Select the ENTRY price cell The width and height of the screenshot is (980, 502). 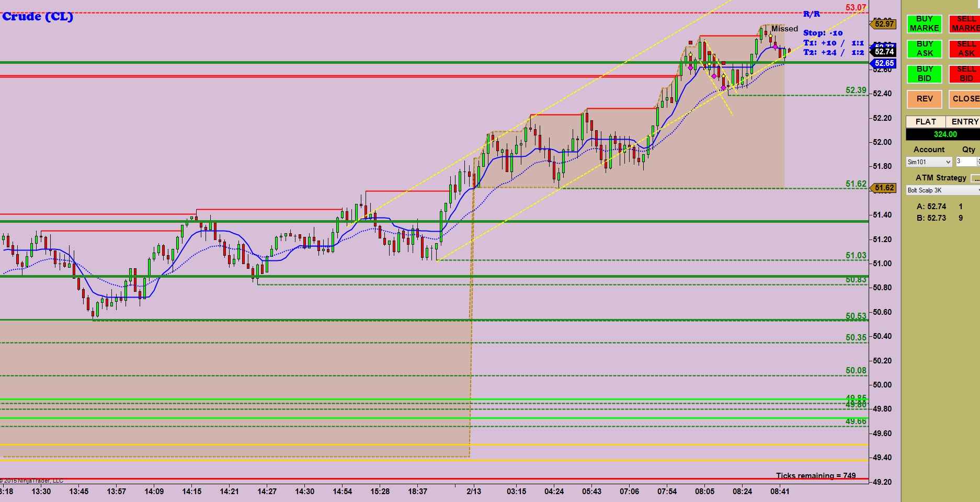(x=963, y=122)
